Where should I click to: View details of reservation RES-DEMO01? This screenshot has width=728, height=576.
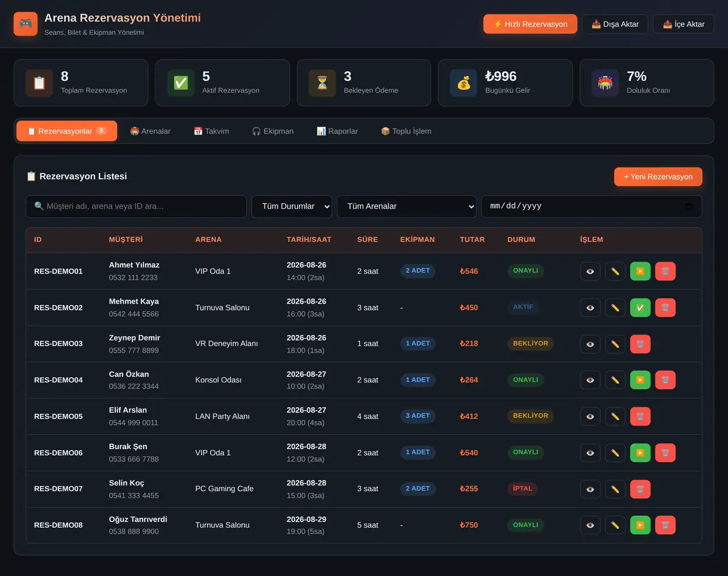pyautogui.click(x=590, y=271)
